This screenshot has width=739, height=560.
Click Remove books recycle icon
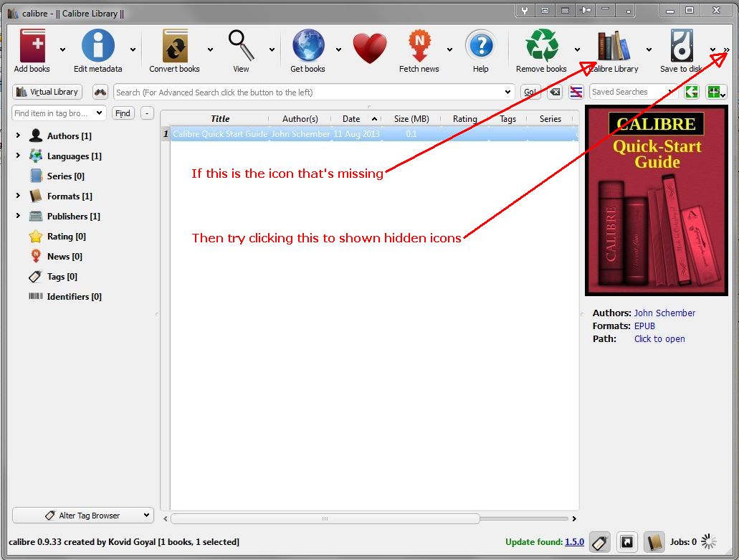pyautogui.click(x=542, y=46)
